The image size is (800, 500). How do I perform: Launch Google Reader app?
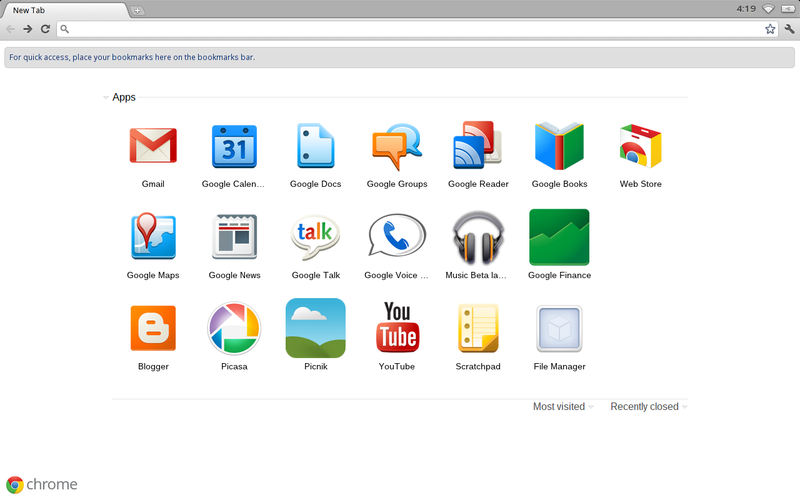click(x=478, y=145)
